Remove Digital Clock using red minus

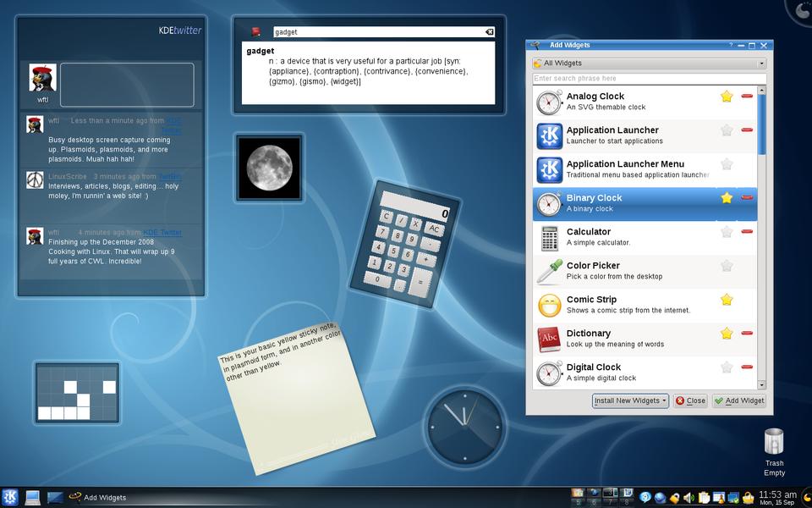point(747,367)
